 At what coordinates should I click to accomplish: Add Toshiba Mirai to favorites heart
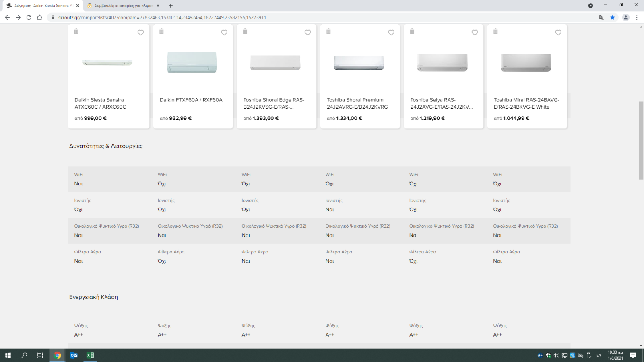(558, 33)
